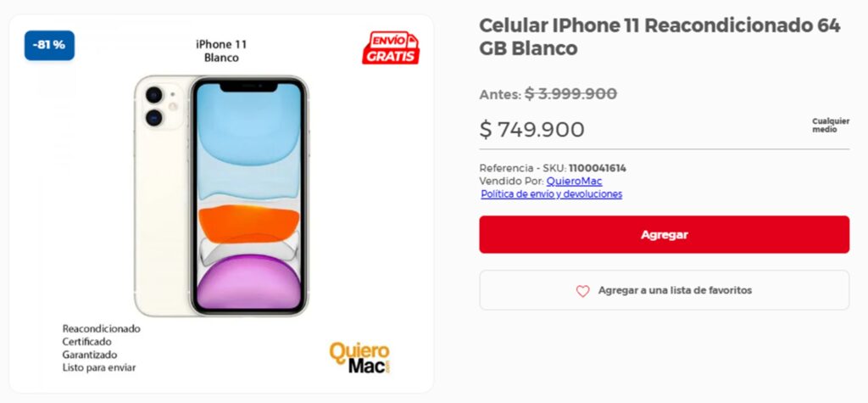Click the heart favorites icon
The height and width of the screenshot is (403, 868).
(582, 291)
